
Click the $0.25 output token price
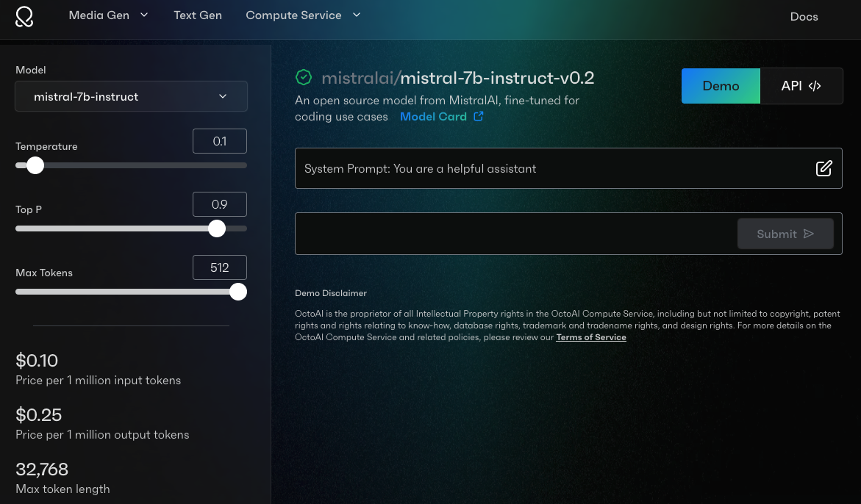(38, 414)
